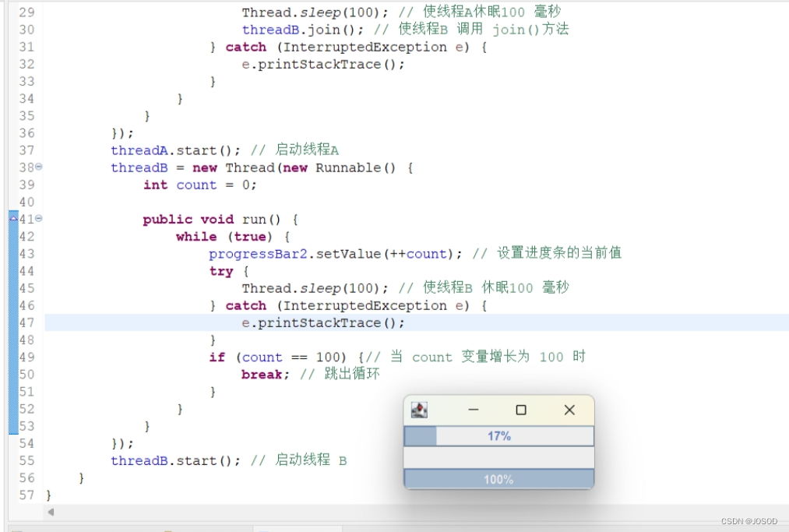Viewport: 789px width, 532px height.
Task: Click 'new Thread(new Runnable()' on line 38
Action: coord(294,167)
